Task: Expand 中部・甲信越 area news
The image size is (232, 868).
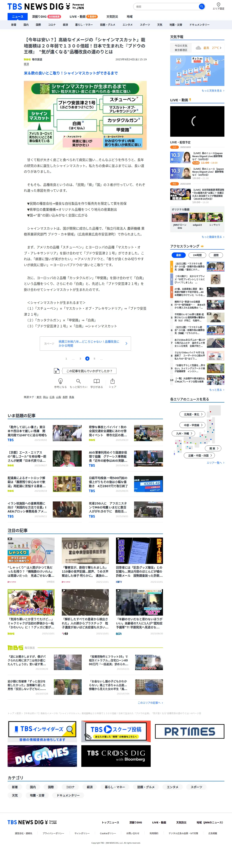Action: tap(193, 425)
